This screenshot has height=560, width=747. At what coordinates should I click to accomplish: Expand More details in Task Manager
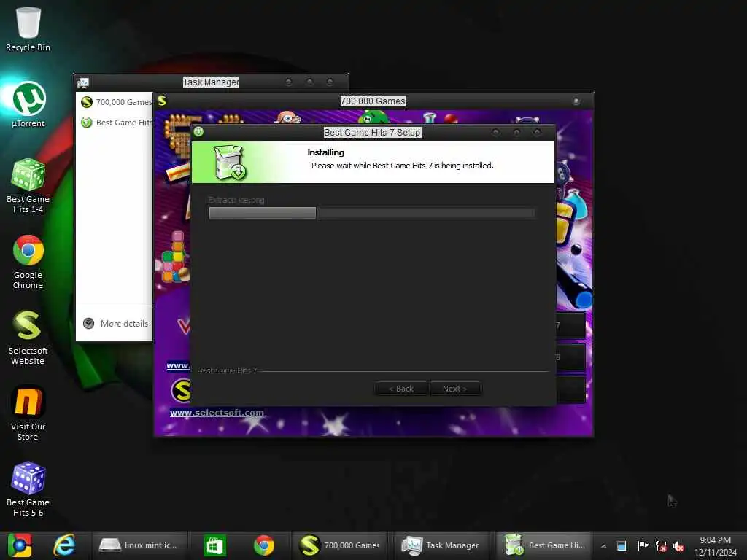pos(115,323)
